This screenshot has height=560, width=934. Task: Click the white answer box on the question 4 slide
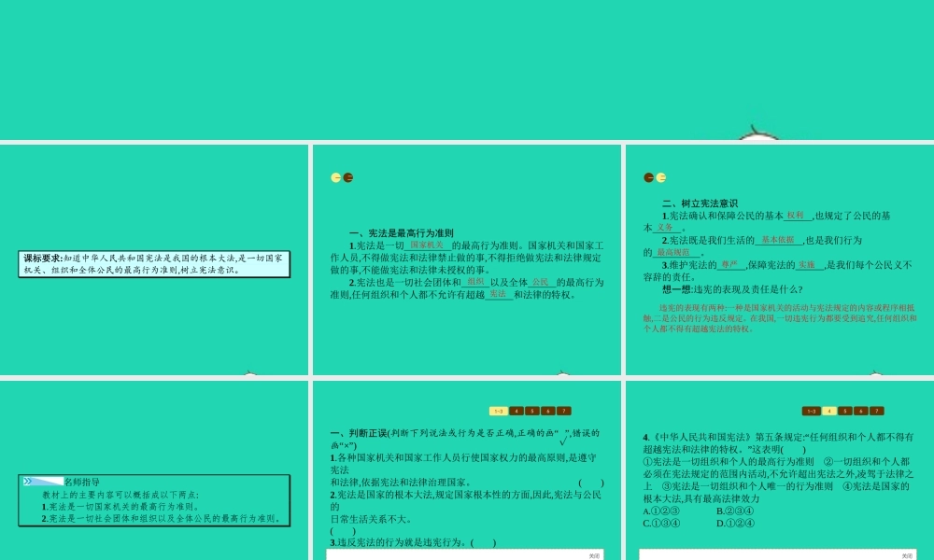coord(778,554)
